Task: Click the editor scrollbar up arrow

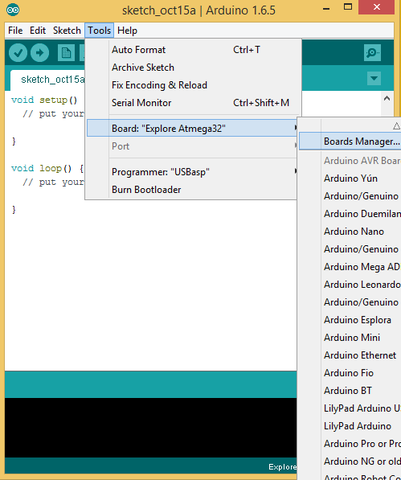Action: (x=387, y=98)
